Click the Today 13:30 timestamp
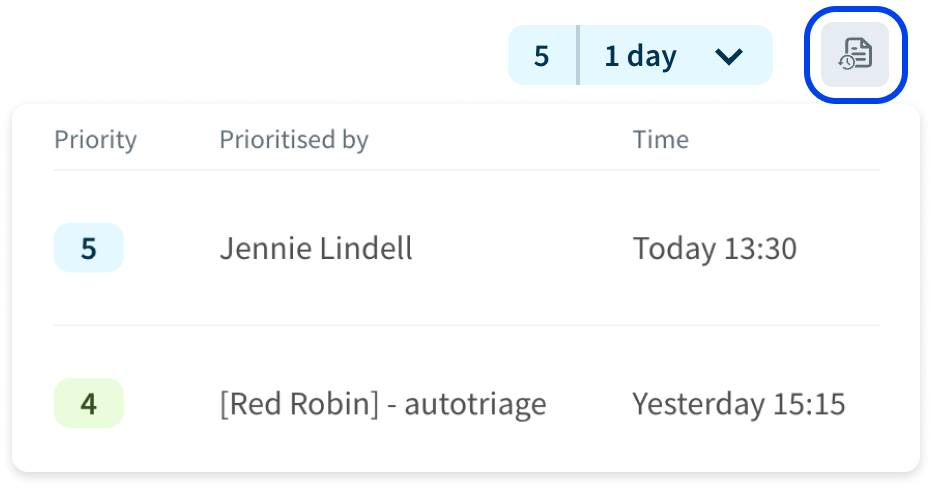Screen dimensions: 932x498 [x=714, y=248]
